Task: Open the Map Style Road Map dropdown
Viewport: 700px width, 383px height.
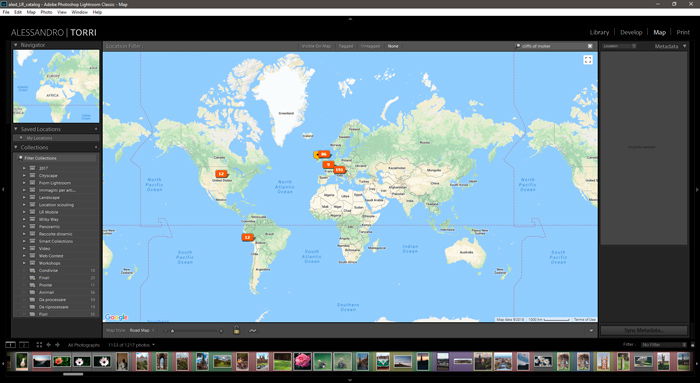Action: coord(142,331)
